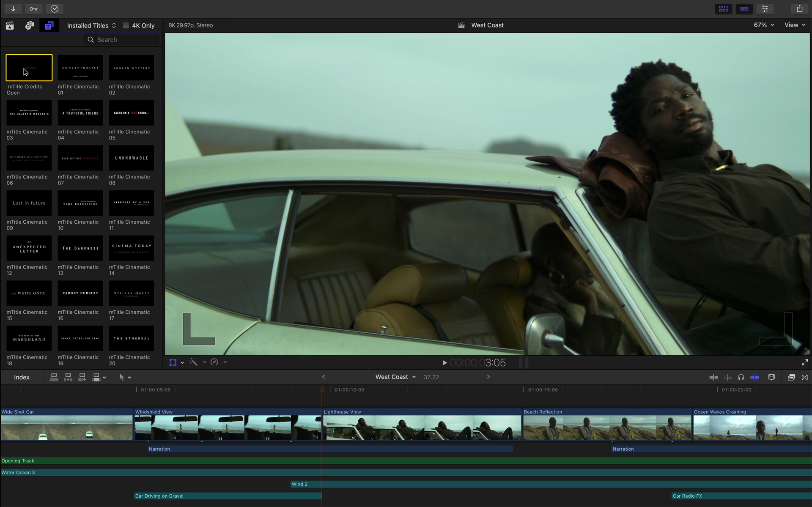
Task: Enable the 4K Only checkbox
Action: tap(126, 25)
